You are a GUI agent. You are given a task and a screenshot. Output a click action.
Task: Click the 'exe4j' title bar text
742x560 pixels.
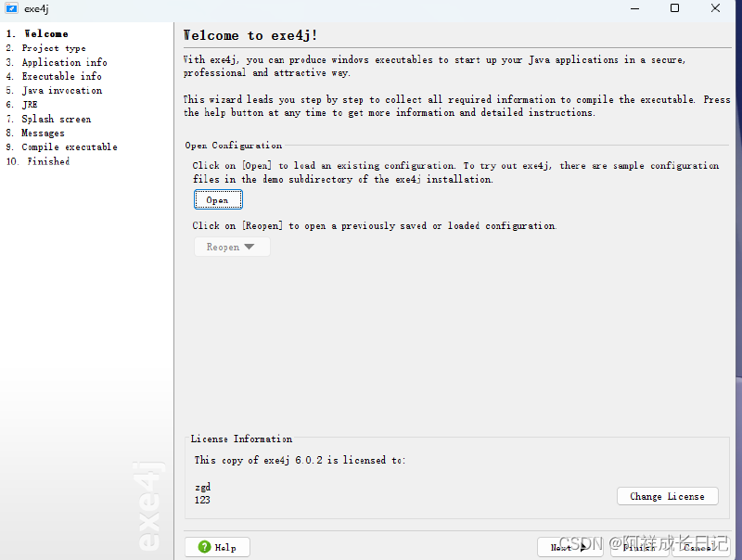(36, 8)
